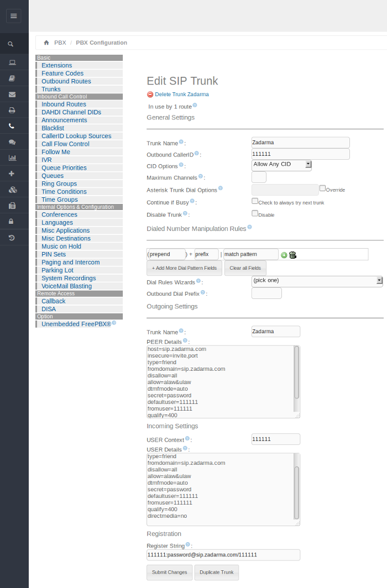This screenshot has height=588, width=387.
Task: Click the match pattern field
Action: click(251, 254)
